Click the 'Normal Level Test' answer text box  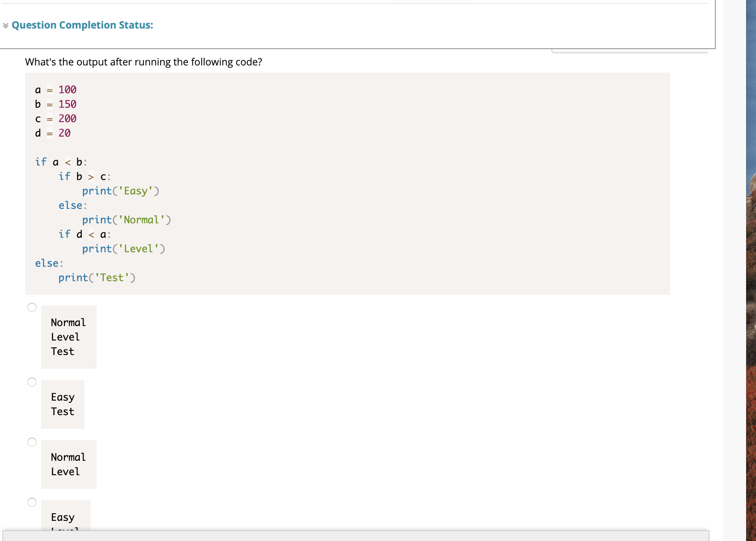click(x=68, y=337)
